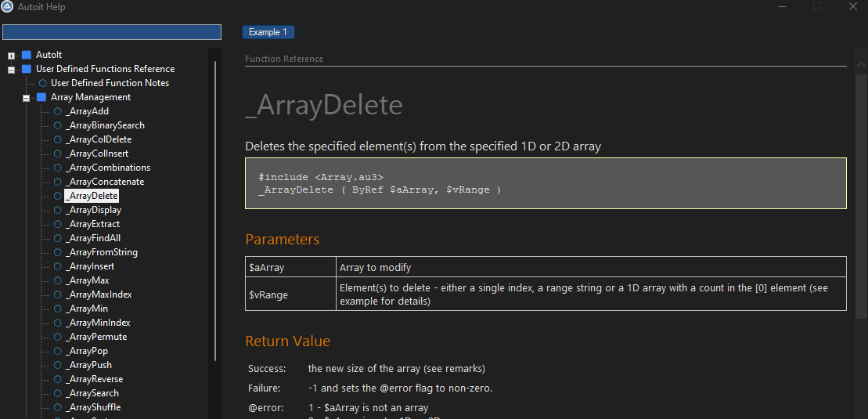
Task: Click the $aArray parameter cell
Action: click(x=290, y=267)
